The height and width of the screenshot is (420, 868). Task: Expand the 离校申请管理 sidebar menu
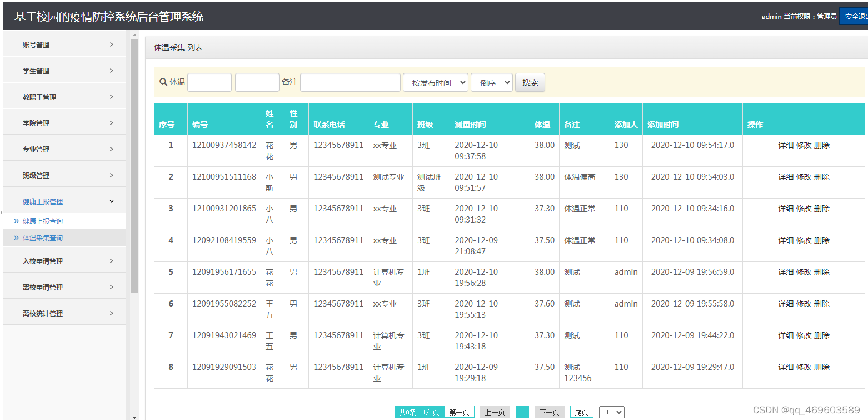tap(64, 287)
